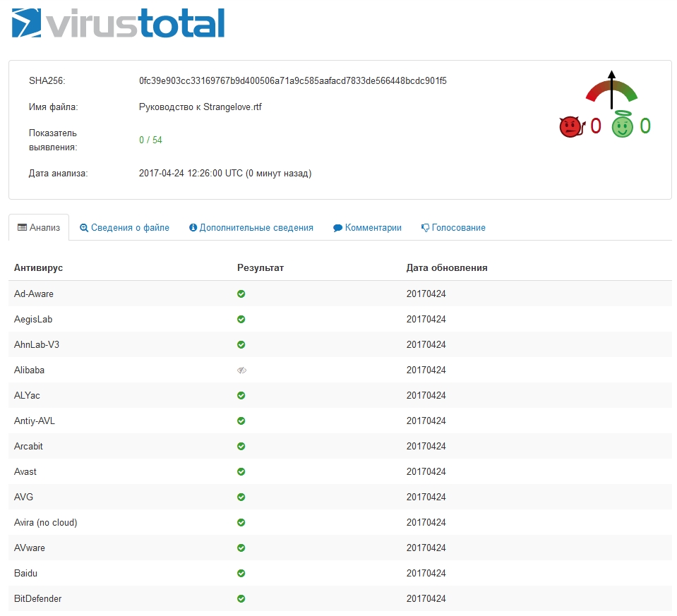This screenshot has width=677, height=616.
Task: Click the AhnLab-V3 antivirus name
Action: [x=37, y=345]
